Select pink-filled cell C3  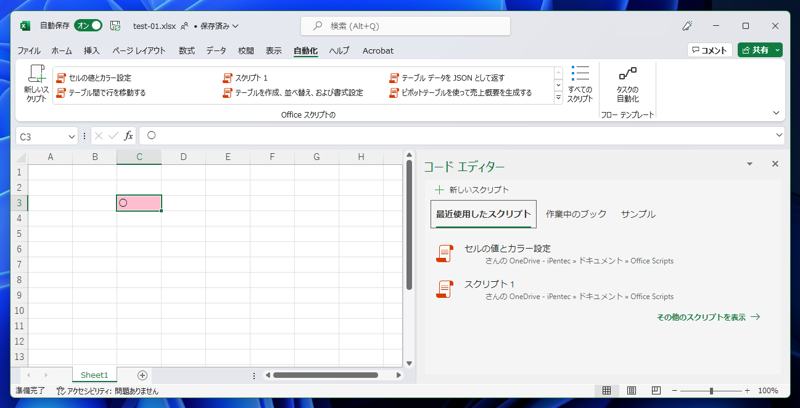click(139, 203)
